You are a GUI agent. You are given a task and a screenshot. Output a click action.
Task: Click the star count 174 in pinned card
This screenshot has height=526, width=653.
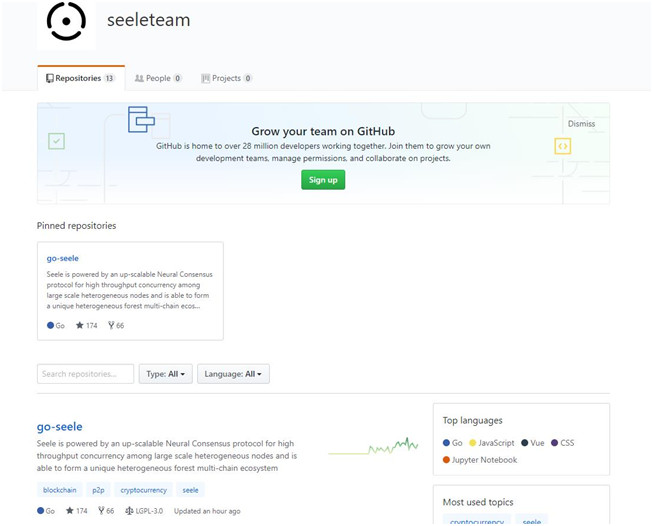87,325
